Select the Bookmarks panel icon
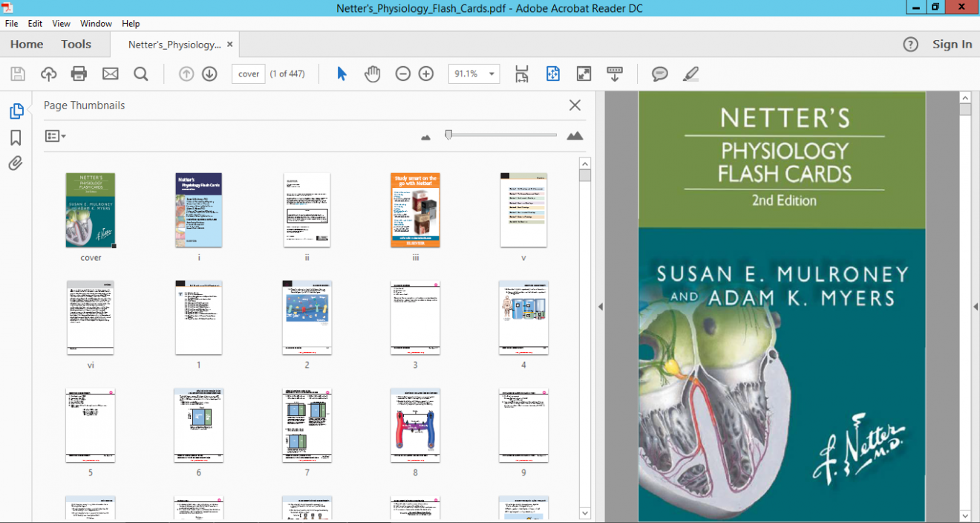Screen dimensions: 980x523 pos(16,137)
